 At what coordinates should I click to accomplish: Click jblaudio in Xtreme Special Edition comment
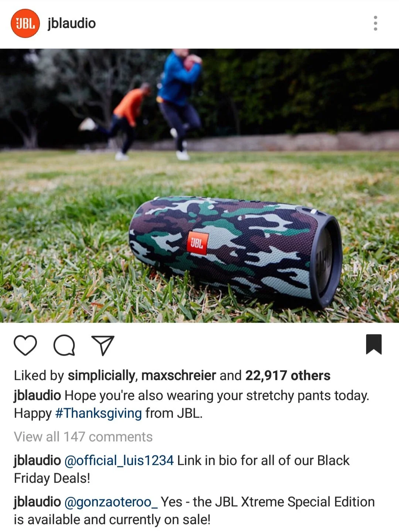point(37,502)
